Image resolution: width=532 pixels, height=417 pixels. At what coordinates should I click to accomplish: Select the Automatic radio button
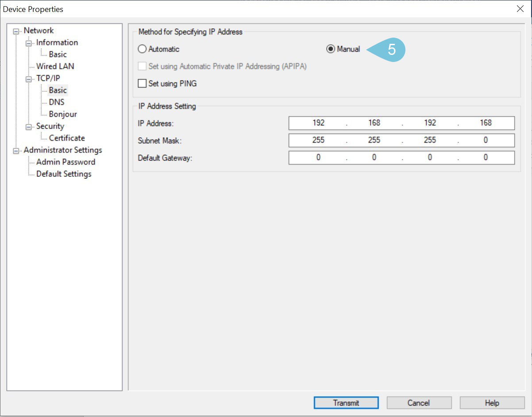142,49
